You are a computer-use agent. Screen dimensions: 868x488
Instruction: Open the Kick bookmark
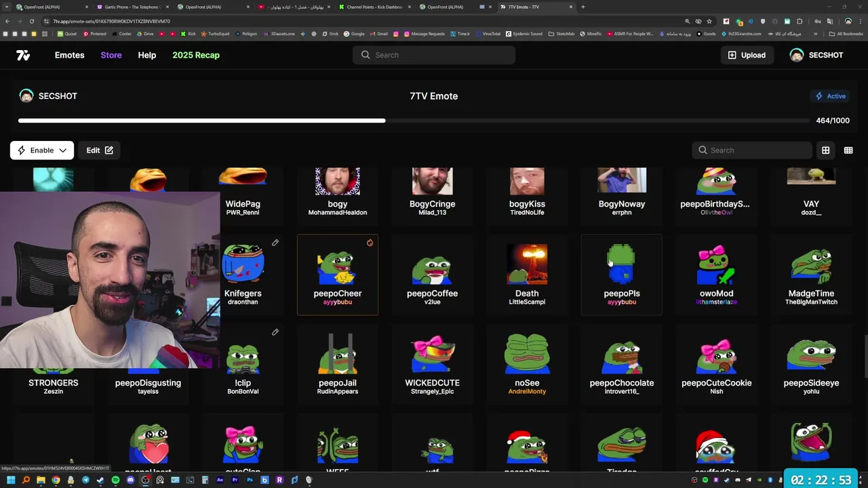coord(189,33)
